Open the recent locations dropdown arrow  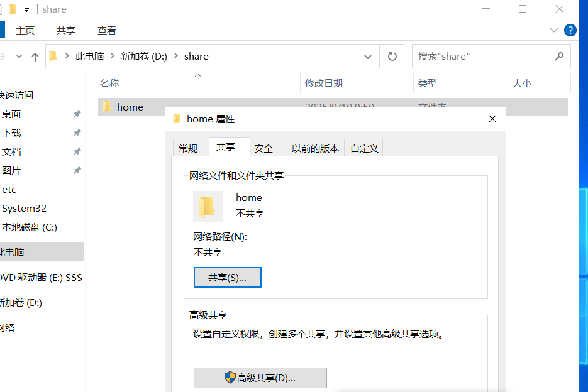point(18,57)
